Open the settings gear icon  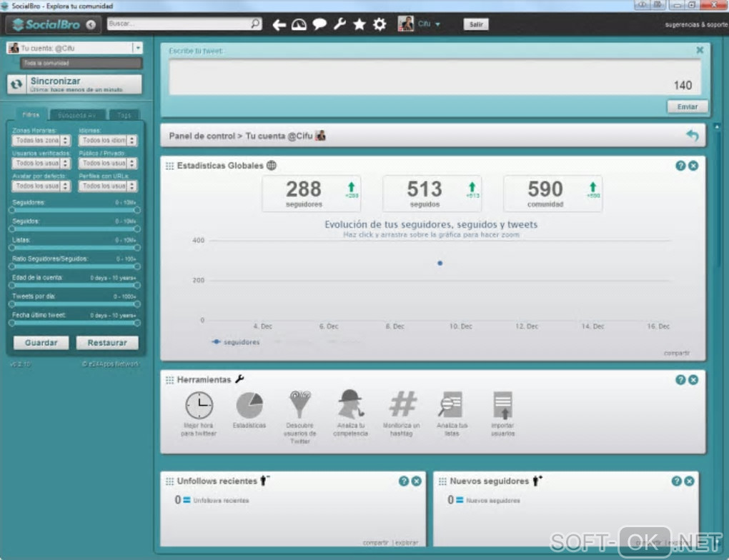coord(380,24)
